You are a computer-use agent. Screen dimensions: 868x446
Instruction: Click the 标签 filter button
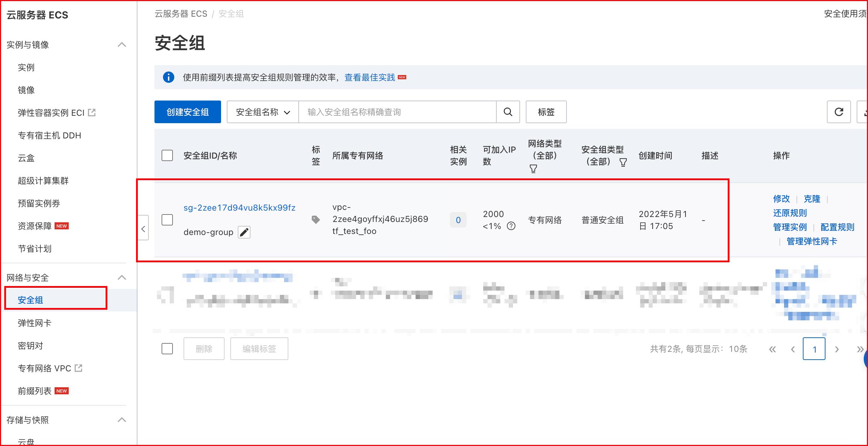click(x=546, y=112)
